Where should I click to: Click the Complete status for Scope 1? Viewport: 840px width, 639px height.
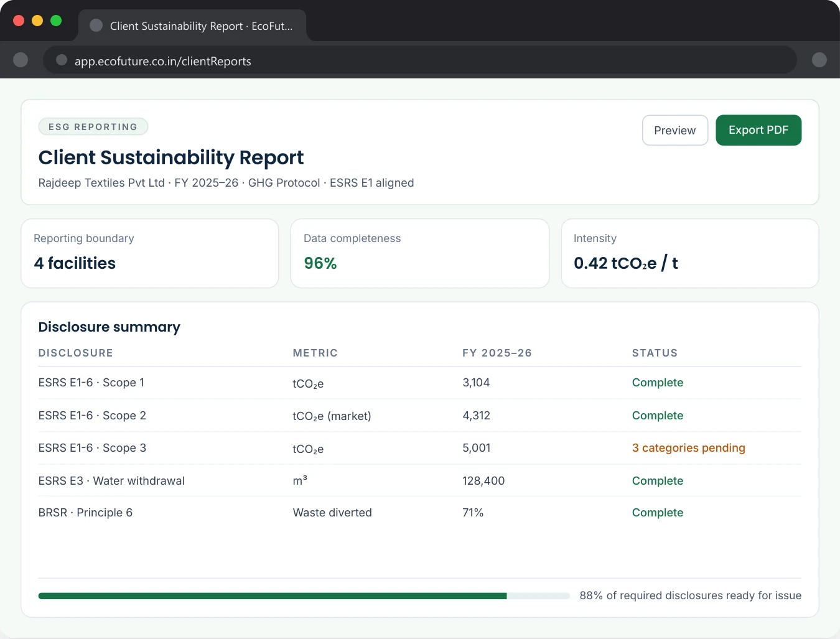pos(658,383)
